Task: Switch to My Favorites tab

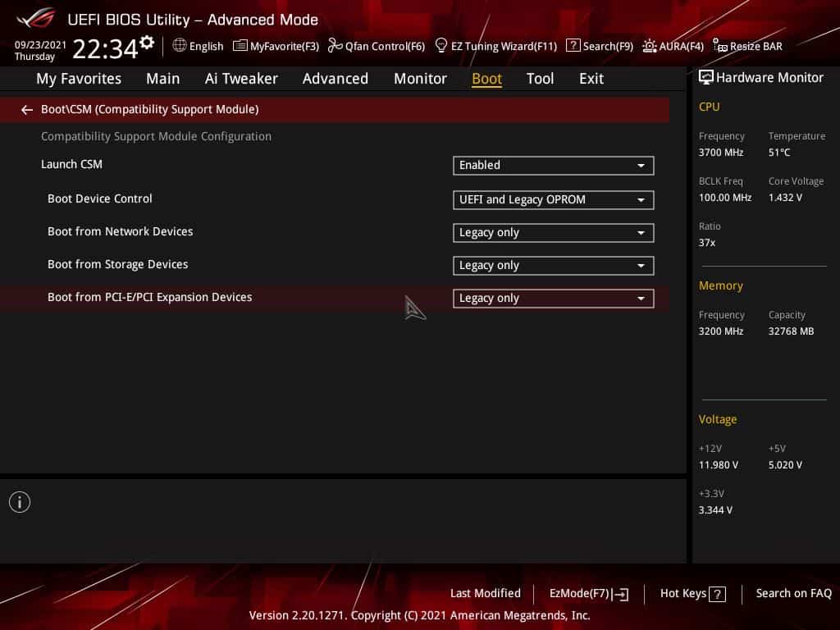Action: 79,79
